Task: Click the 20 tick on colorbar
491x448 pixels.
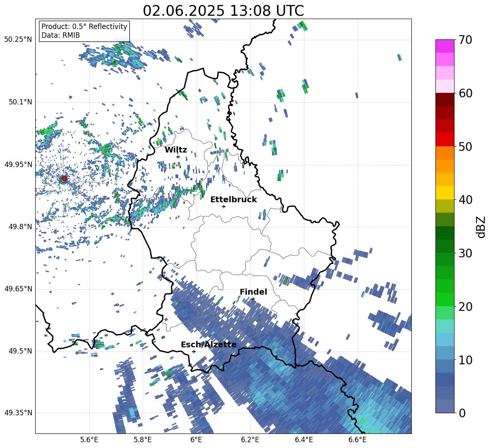Action: click(465, 307)
